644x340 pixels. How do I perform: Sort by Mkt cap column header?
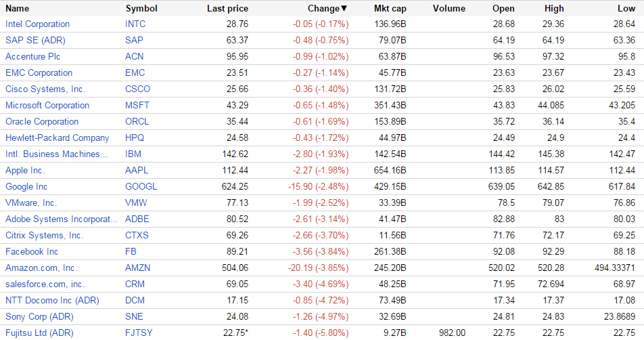[390, 9]
